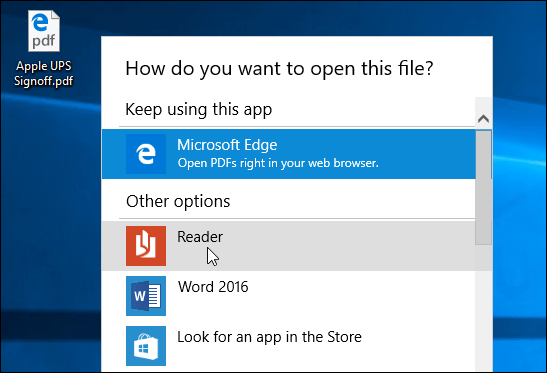Click the 'Open PDFs right in your web browser.' text
The height and width of the screenshot is (373, 547).
point(278,163)
